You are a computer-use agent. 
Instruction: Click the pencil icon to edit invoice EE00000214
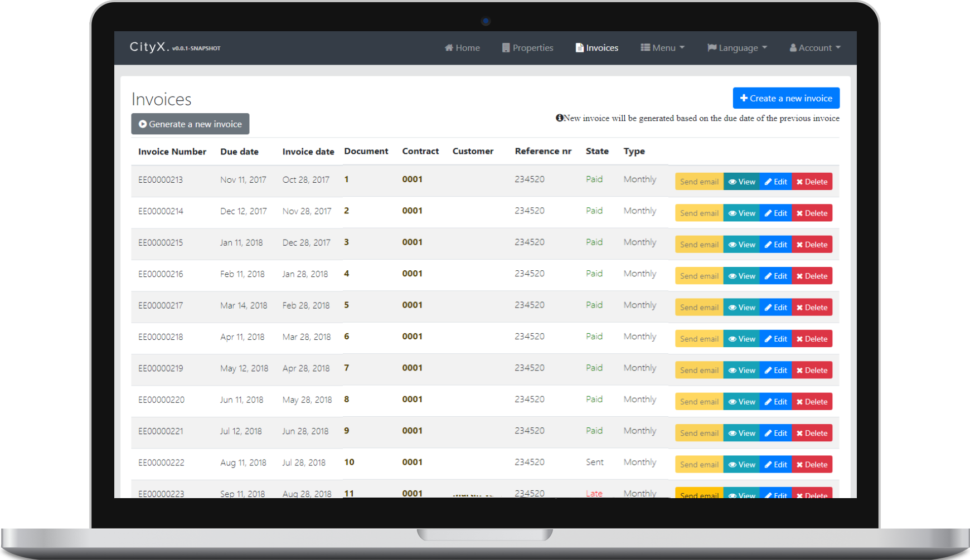[x=769, y=212]
